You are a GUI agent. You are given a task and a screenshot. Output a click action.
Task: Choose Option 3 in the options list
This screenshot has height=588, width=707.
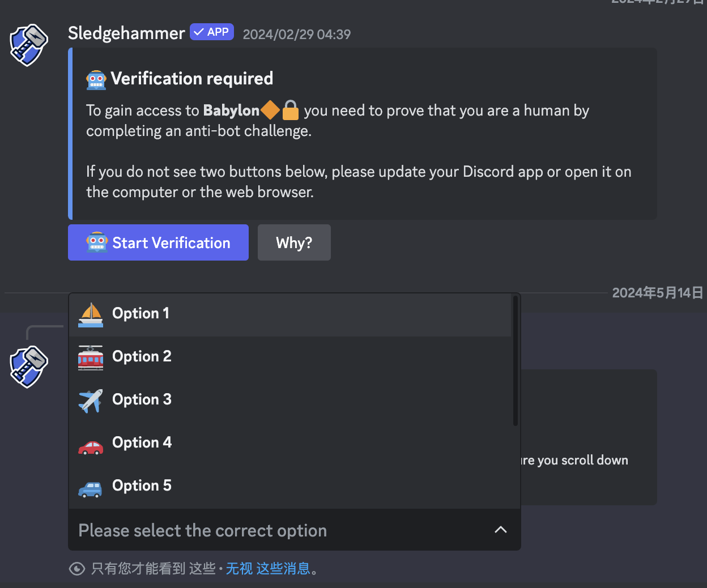click(x=142, y=399)
